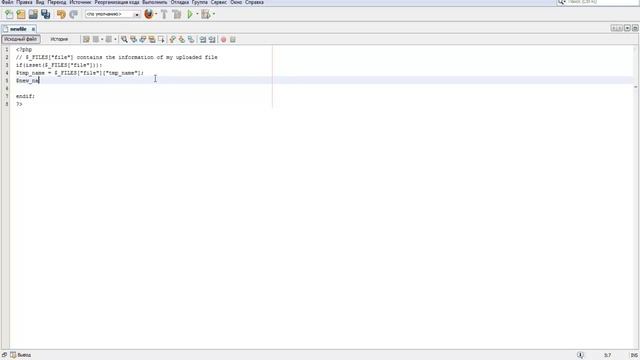Select the newfile editor tab
Screen dimensions: 640x360
coord(18,29)
